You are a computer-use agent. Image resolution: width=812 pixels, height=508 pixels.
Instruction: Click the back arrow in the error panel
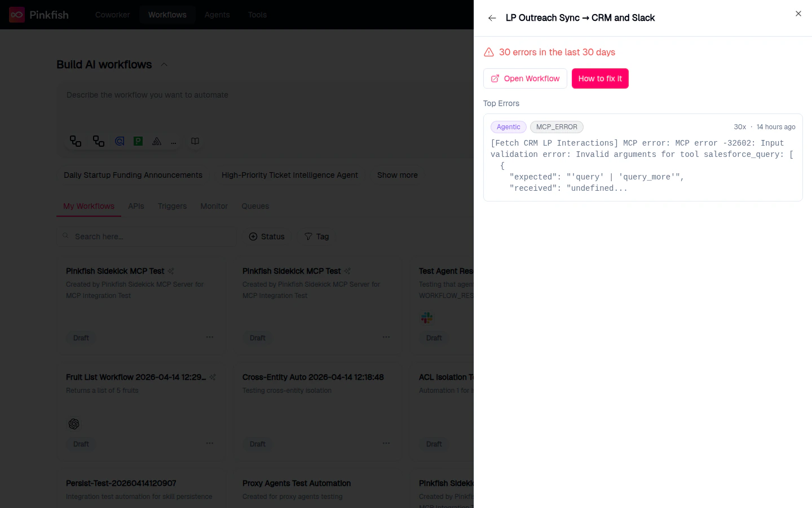[x=492, y=17]
